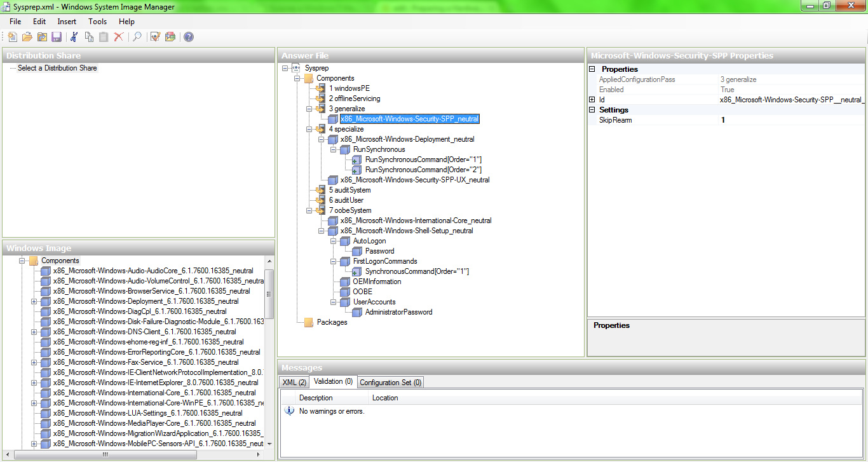Click the New Answer File toolbar icon
Screen dimensions: 868x462
tap(12, 37)
